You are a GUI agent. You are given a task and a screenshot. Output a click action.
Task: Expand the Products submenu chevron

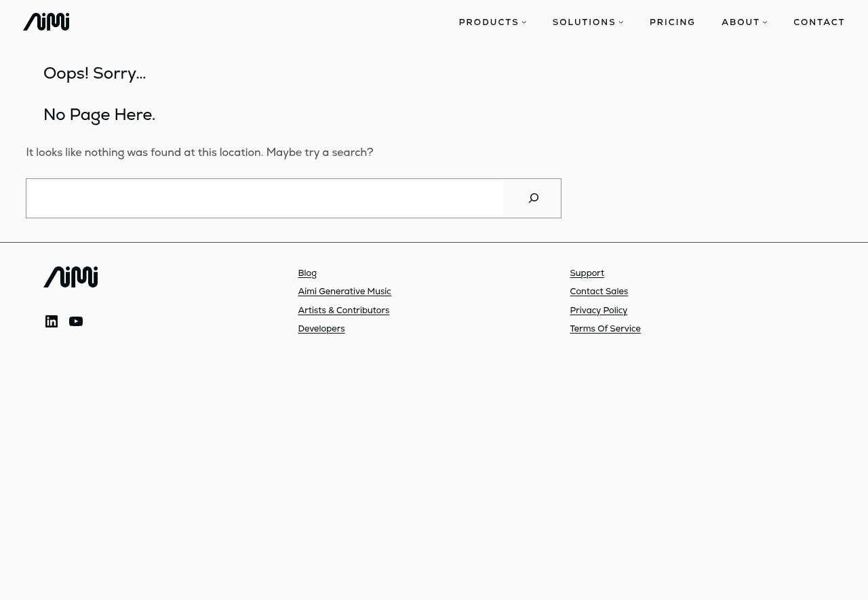tap(524, 22)
